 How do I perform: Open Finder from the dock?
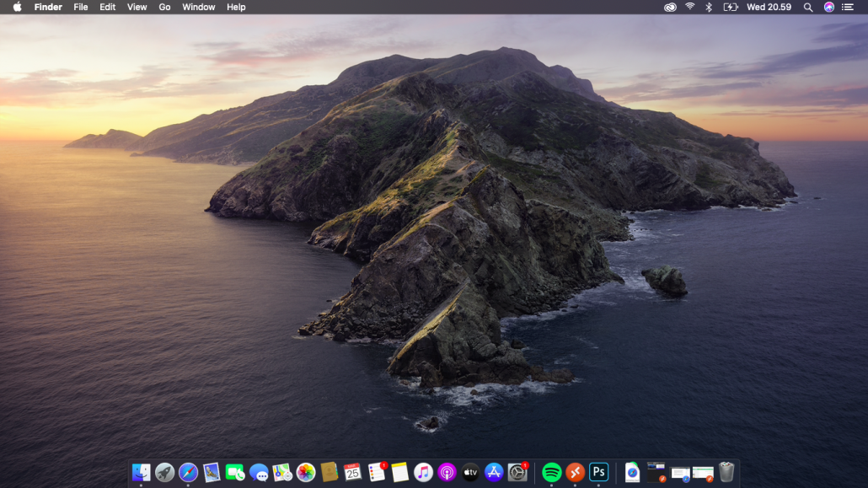141,472
